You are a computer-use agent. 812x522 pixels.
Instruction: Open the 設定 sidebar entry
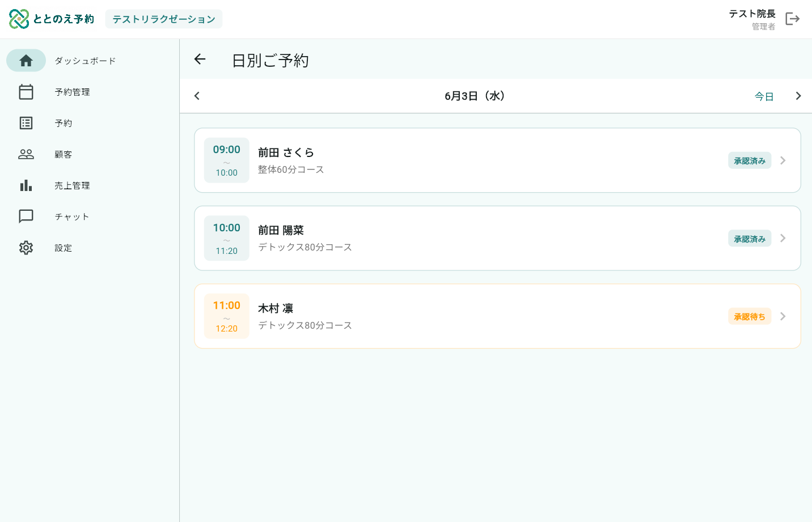tap(90, 248)
